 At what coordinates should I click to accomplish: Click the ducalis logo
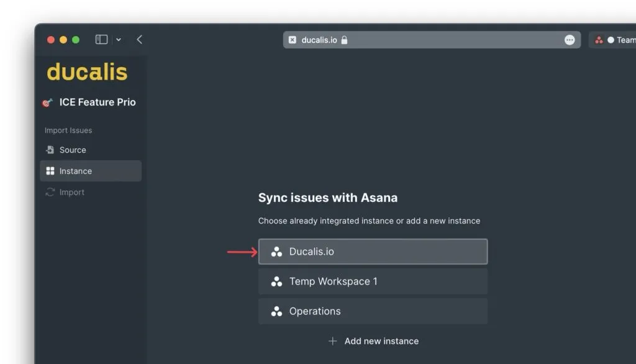pyautogui.click(x=87, y=72)
